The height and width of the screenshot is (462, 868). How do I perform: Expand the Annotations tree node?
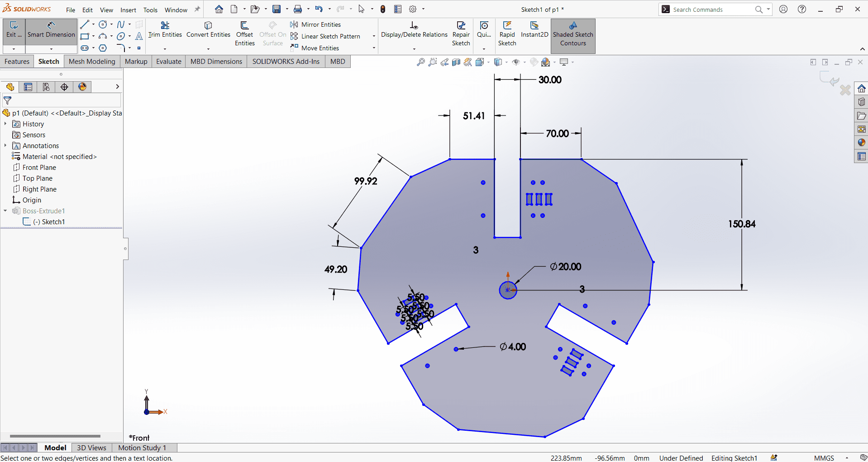click(5, 145)
